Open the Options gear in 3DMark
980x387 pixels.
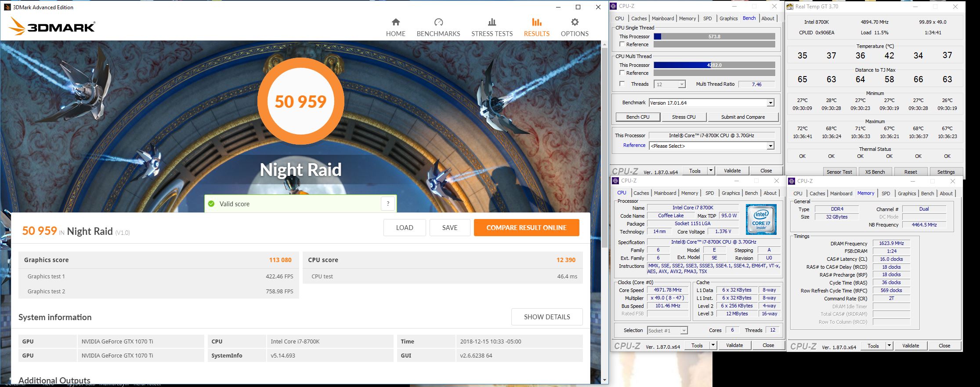pos(575,22)
